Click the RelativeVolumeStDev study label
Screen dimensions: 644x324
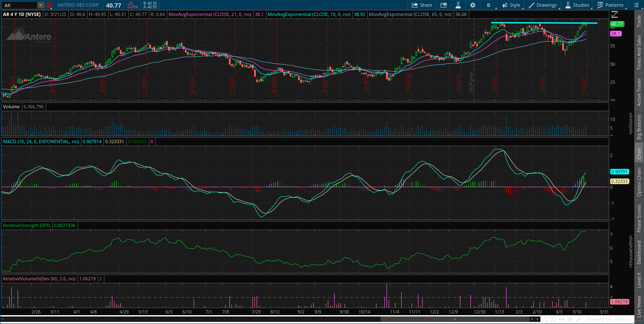pos(39,278)
